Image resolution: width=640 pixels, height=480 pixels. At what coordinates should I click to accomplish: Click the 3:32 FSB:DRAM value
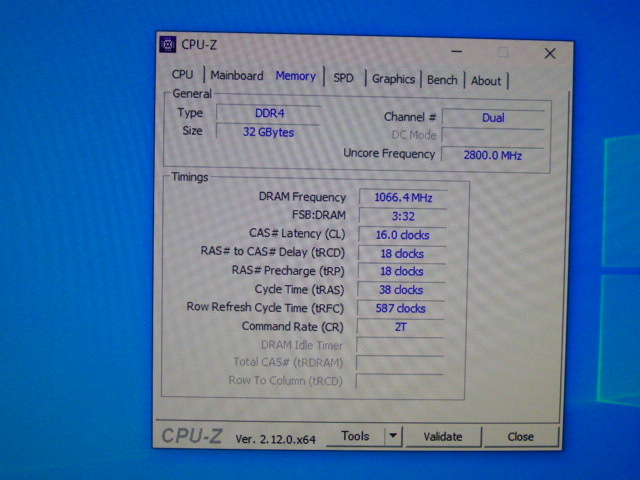point(402,216)
